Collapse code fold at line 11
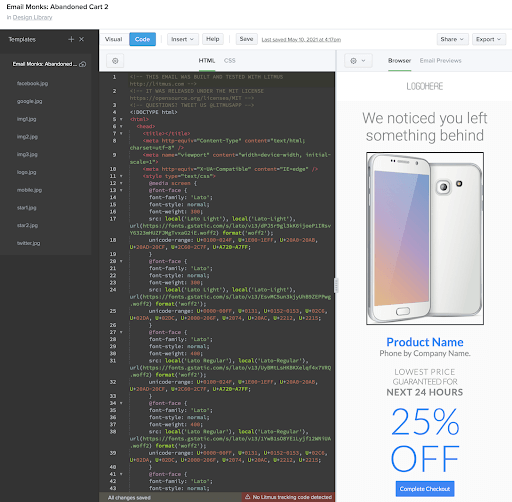The height and width of the screenshot is (502, 512). (x=121, y=176)
